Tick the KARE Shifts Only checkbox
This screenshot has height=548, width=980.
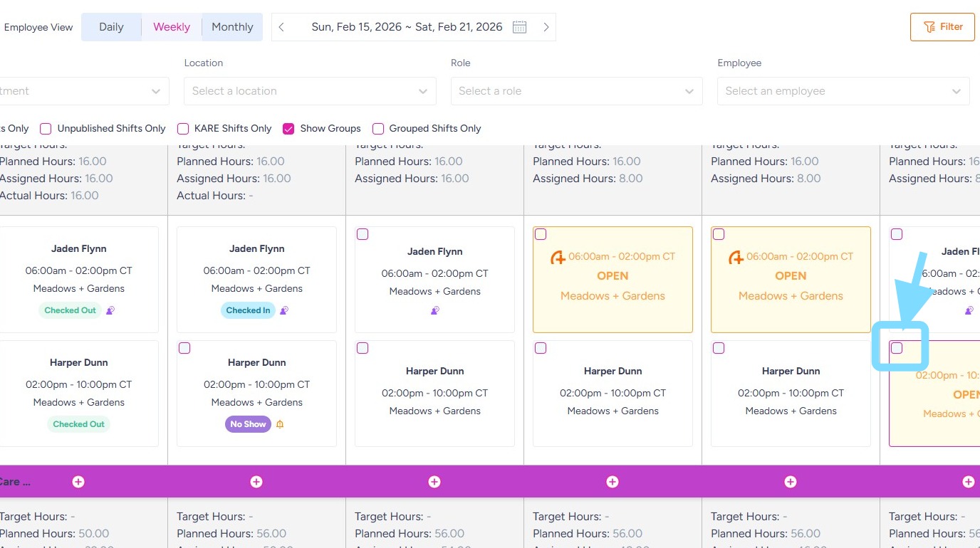coord(183,129)
